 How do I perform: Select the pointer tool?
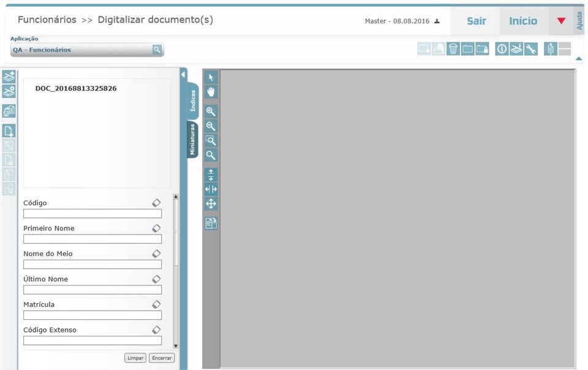[x=211, y=77]
